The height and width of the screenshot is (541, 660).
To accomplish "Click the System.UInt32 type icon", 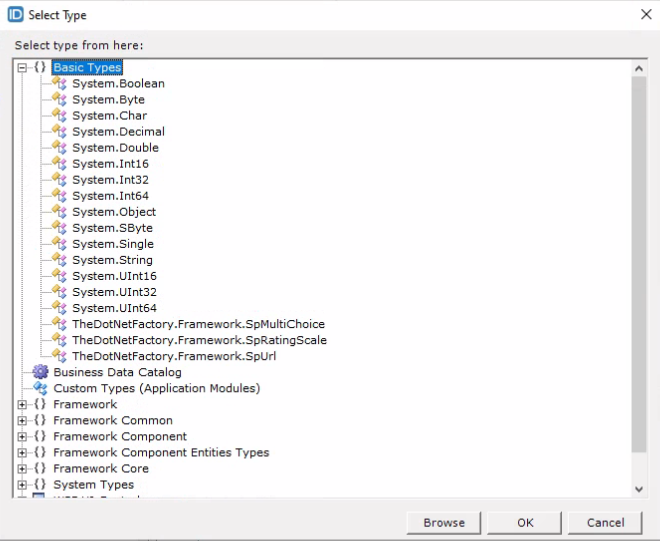I will (x=59, y=291).
